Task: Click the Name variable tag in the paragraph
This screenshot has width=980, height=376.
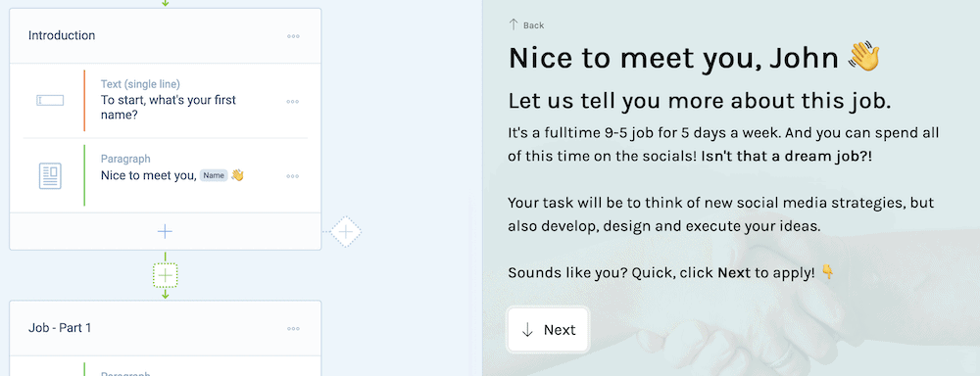Action: coord(214,175)
